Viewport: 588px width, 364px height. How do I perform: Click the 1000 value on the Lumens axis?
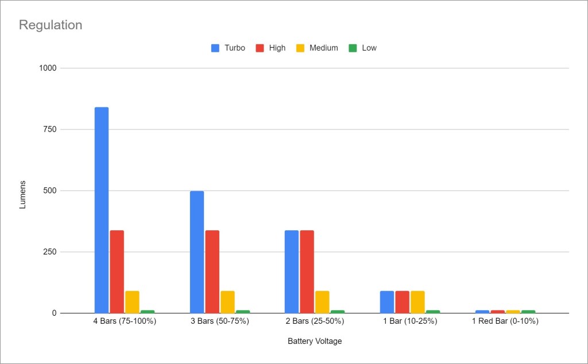point(48,68)
